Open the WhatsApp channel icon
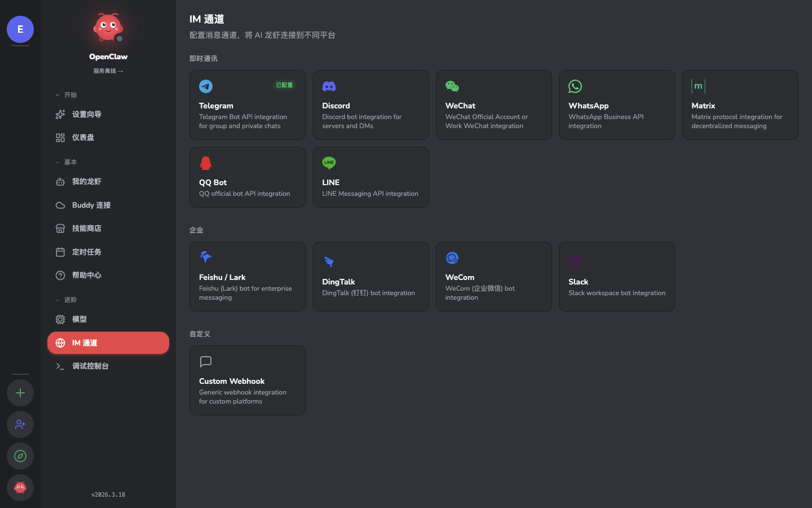Image resolution: width=812 pixels, height=508 pixels. coord(575,86)
